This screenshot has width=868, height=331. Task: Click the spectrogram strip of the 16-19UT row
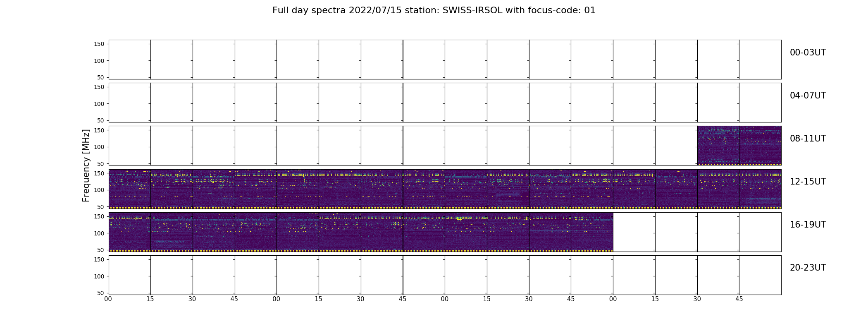(361, 232)
